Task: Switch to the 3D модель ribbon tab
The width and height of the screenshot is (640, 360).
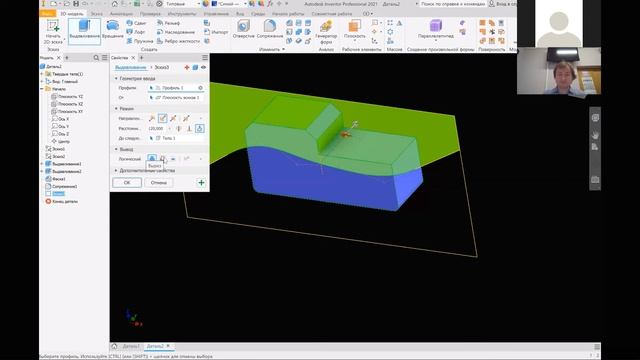Action: 72,13
